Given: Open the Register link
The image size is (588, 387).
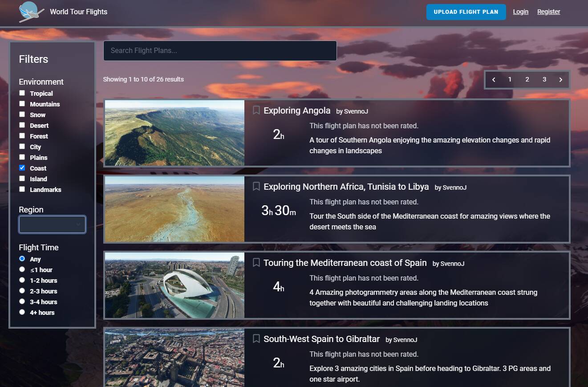Looking at the screenshot, I should tap(548, 12).
